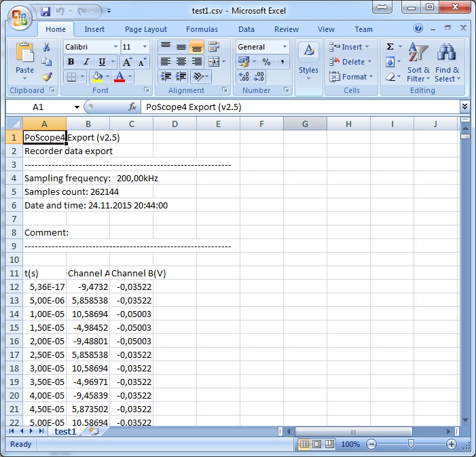Toggle Italic formatting
This screenshot has height=457, width=476.
point(86,62)
